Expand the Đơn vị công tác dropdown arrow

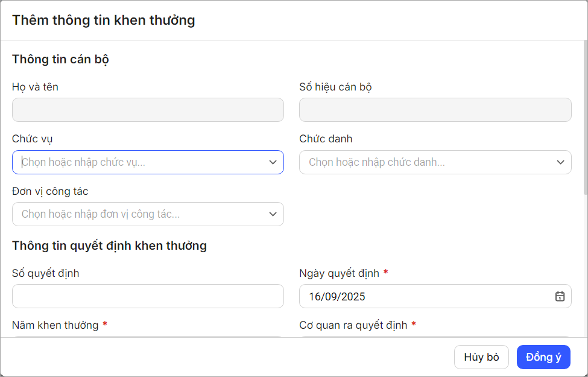(273, 214)
